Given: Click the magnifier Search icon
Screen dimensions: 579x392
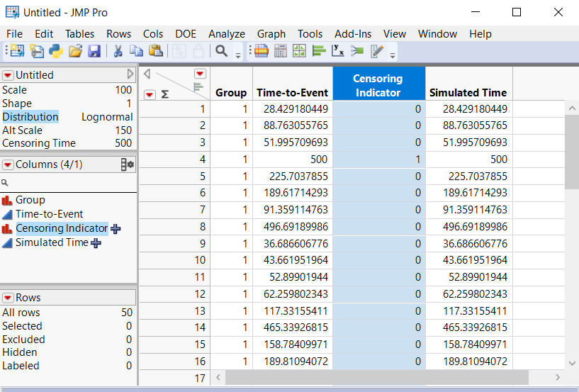Looking at the screenshot, I should 221,50.
